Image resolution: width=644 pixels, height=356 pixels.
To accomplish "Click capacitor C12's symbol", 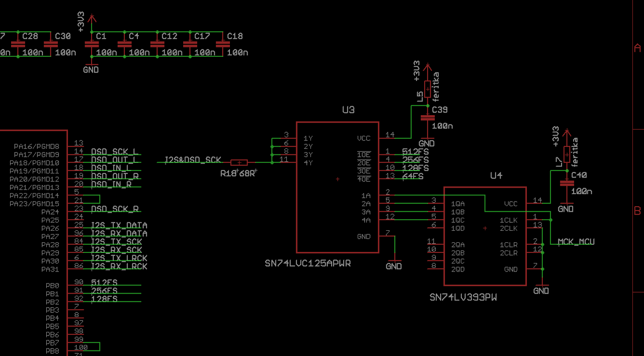I will [x=157, y=44].
